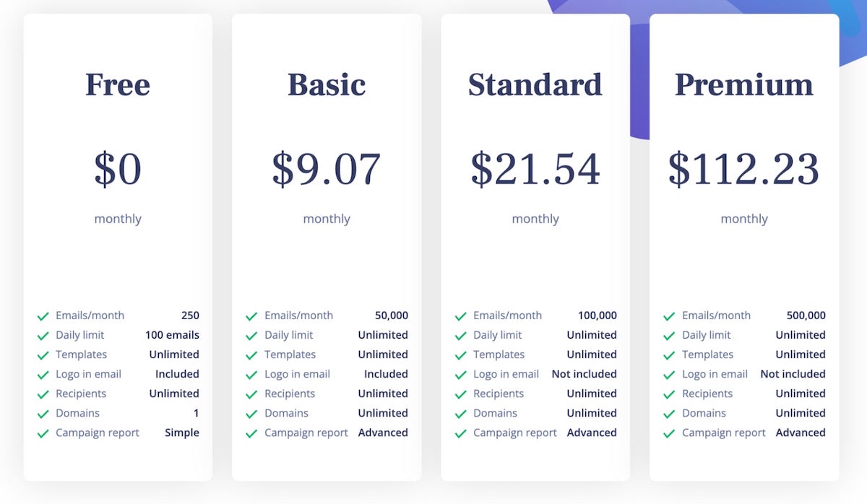Click the checkmark next to Premium plan's Emails/month
Screen dimensions: 867x504
point(669,316)
